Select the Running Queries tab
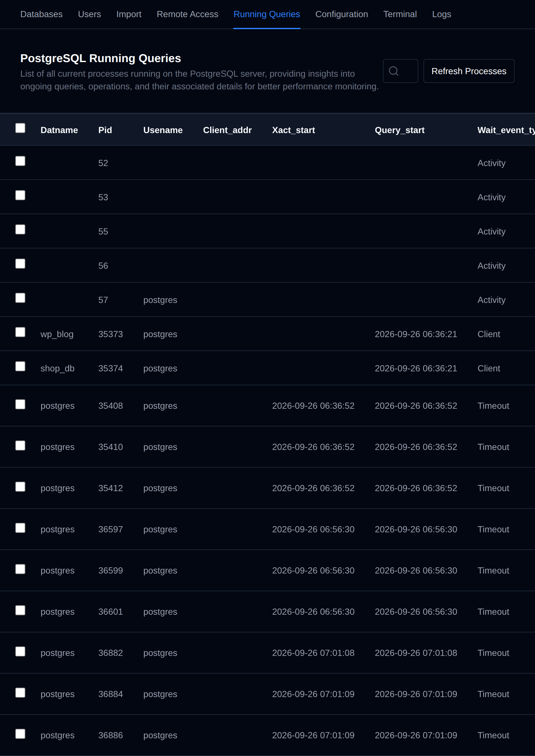This screenshot has width=535, height=756. click(x=267, y=14)
